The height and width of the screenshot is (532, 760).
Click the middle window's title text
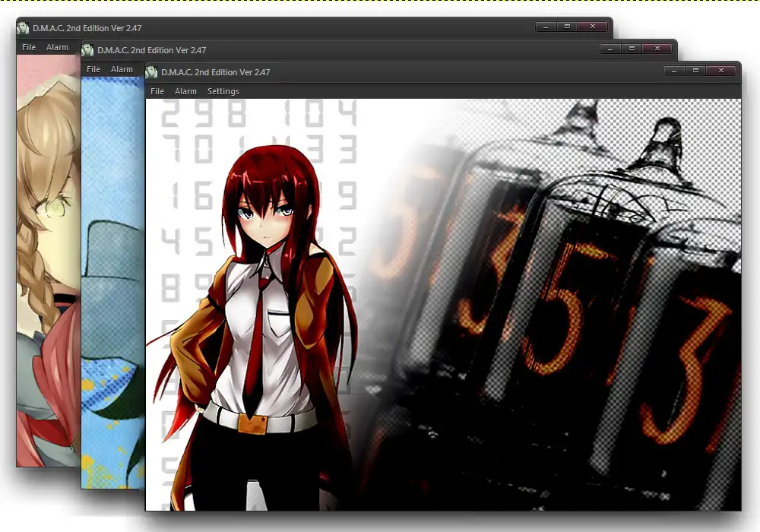point(152,50)
